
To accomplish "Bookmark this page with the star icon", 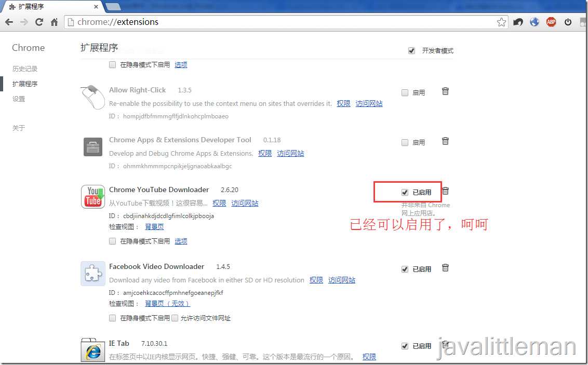I will 501,22.
